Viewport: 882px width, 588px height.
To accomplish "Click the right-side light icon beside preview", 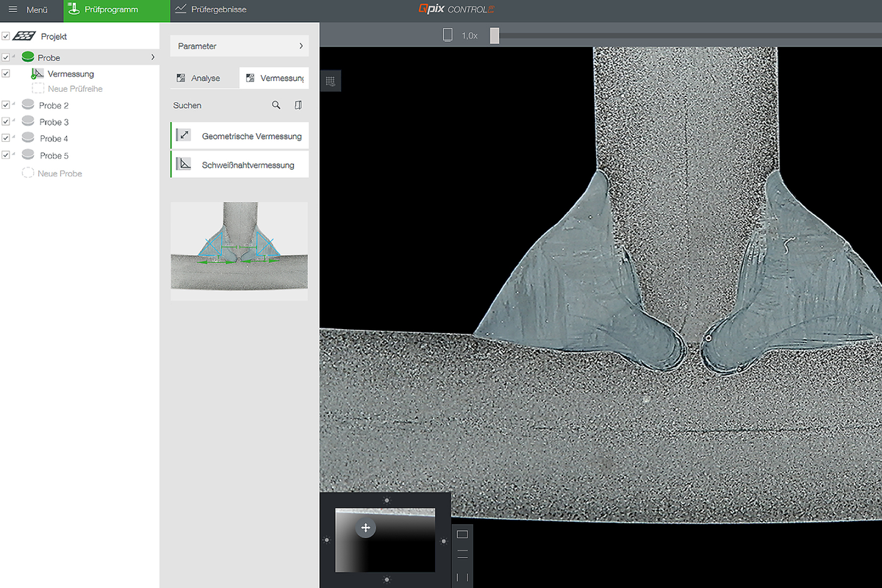I will point(443,541).
